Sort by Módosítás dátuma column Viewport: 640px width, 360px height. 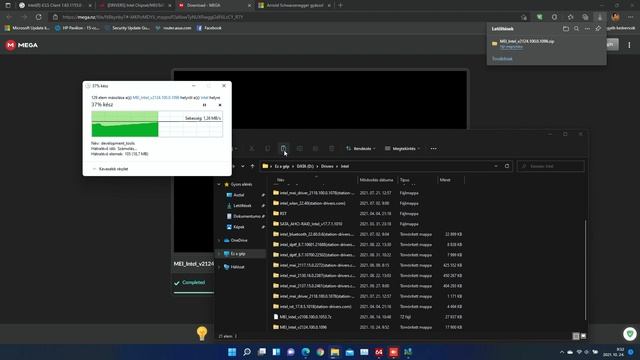click(x=376, y=180)
